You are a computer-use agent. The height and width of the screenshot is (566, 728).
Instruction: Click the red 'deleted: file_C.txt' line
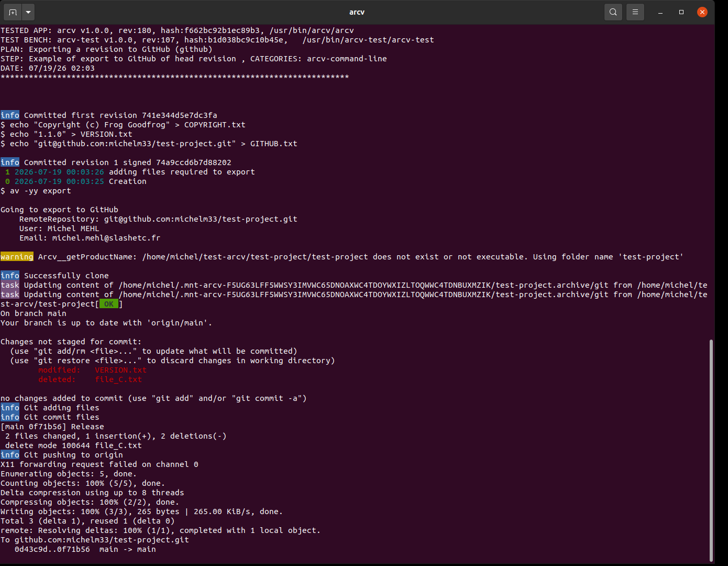(90, 379)
